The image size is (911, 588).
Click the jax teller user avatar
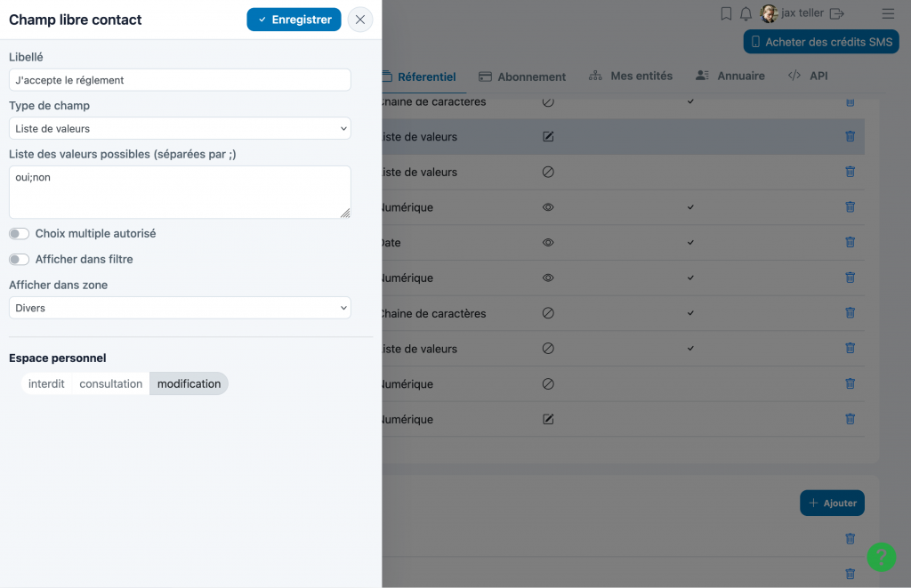pos(769,13)
